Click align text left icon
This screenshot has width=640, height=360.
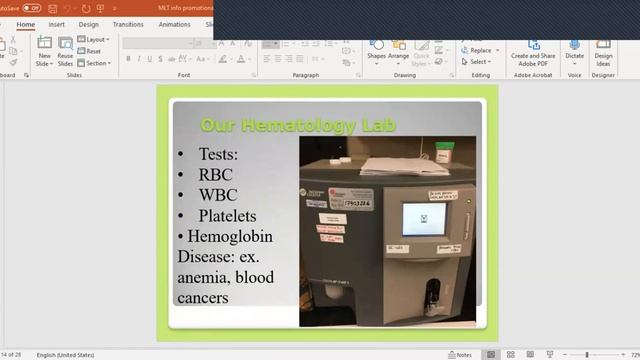point(267,59)
